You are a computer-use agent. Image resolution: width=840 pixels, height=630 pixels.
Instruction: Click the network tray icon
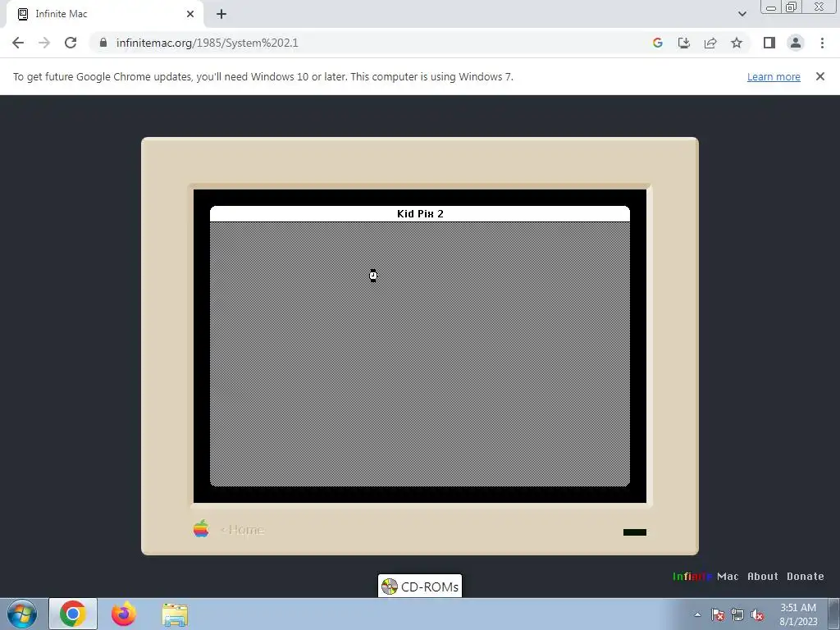point(737,614)
